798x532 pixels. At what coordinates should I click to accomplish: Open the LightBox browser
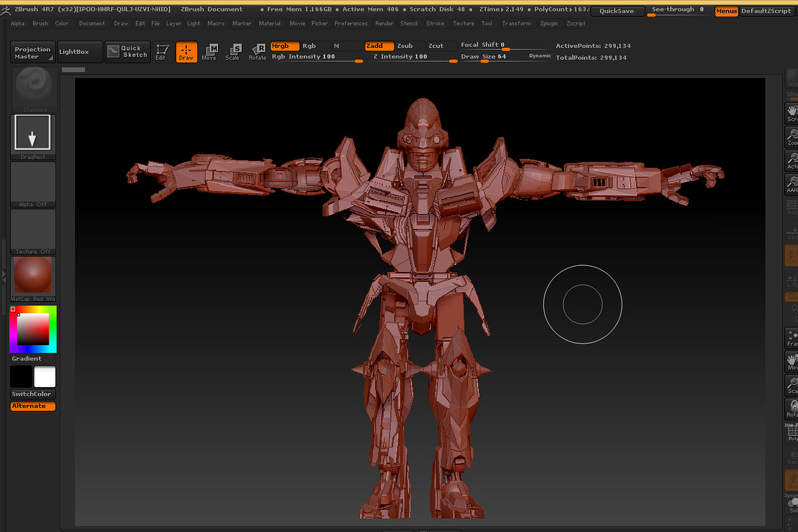[x=80, y=51]
